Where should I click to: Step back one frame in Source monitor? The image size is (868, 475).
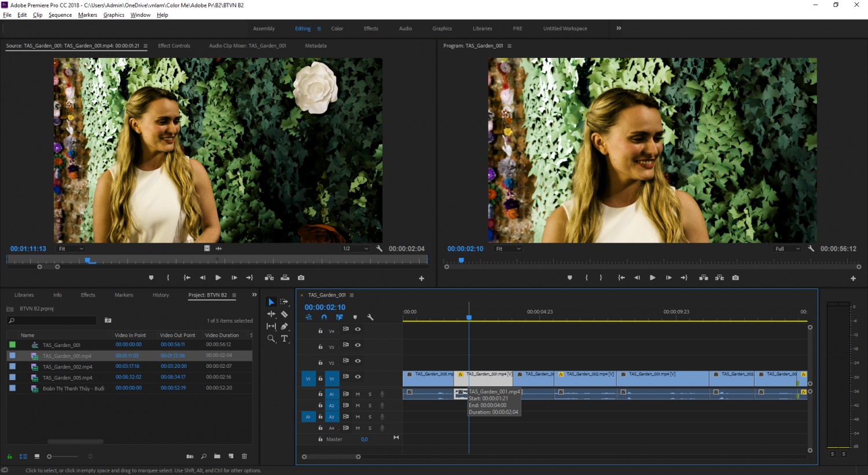click(x=203, y=278)
